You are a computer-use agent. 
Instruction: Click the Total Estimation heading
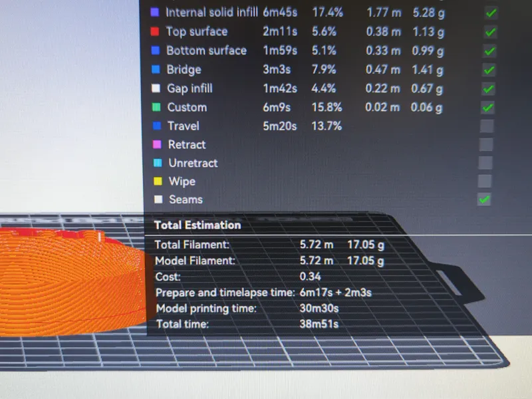click(x=198, y=225)
